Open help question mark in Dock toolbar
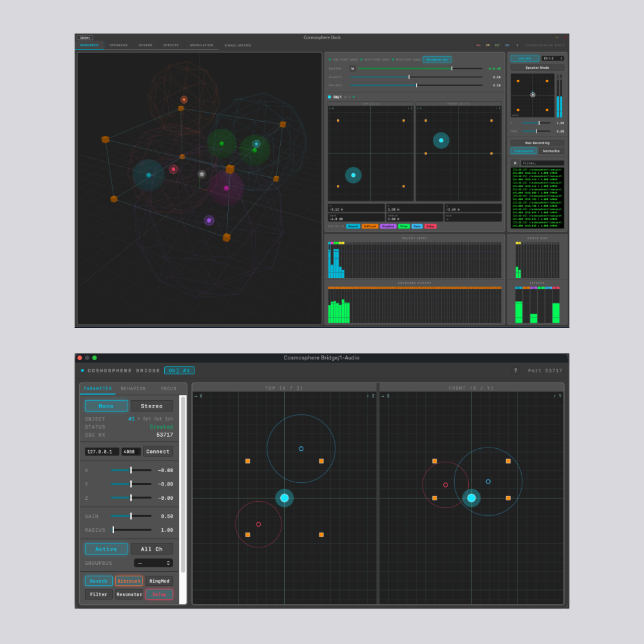 [x=517, y=45]
